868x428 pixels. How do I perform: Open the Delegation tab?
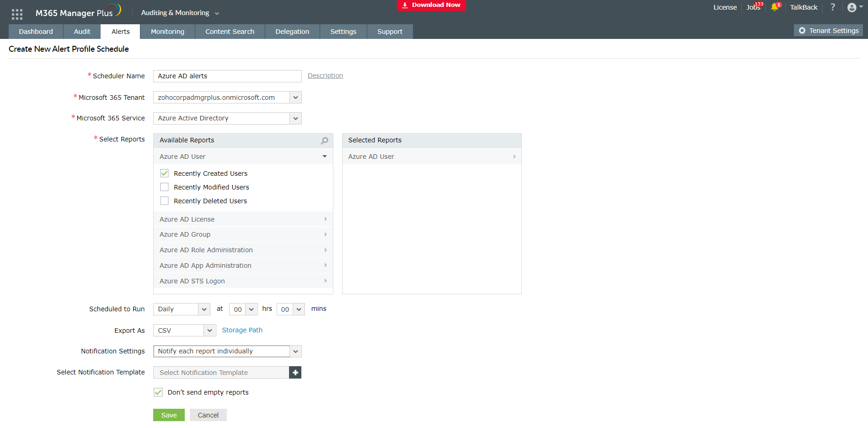293,32
